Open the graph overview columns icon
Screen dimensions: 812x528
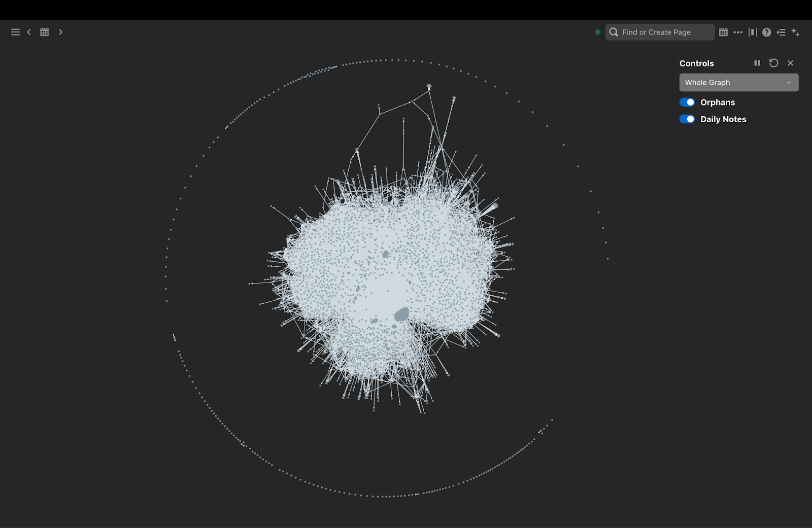point(753,32)
